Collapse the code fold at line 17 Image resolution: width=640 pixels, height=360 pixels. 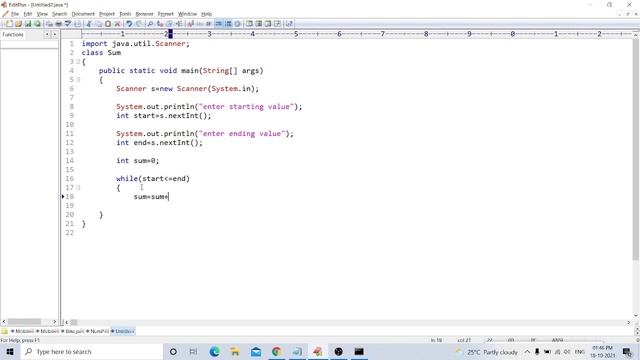tap(78, 187)
